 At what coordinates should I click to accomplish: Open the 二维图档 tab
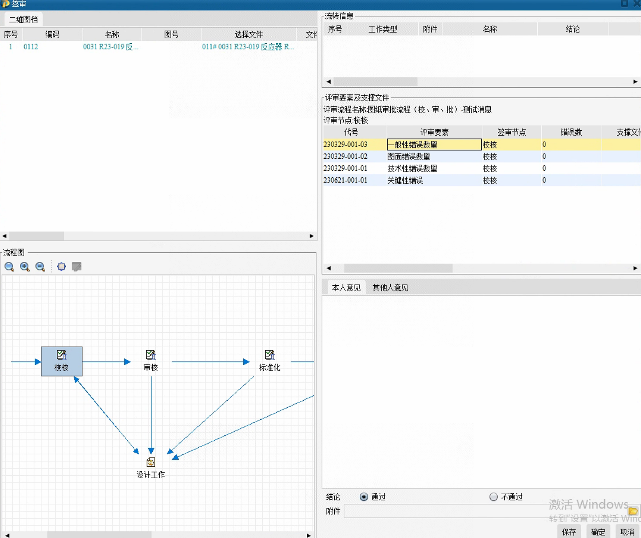pyautogui.click(x=24, y=19)
